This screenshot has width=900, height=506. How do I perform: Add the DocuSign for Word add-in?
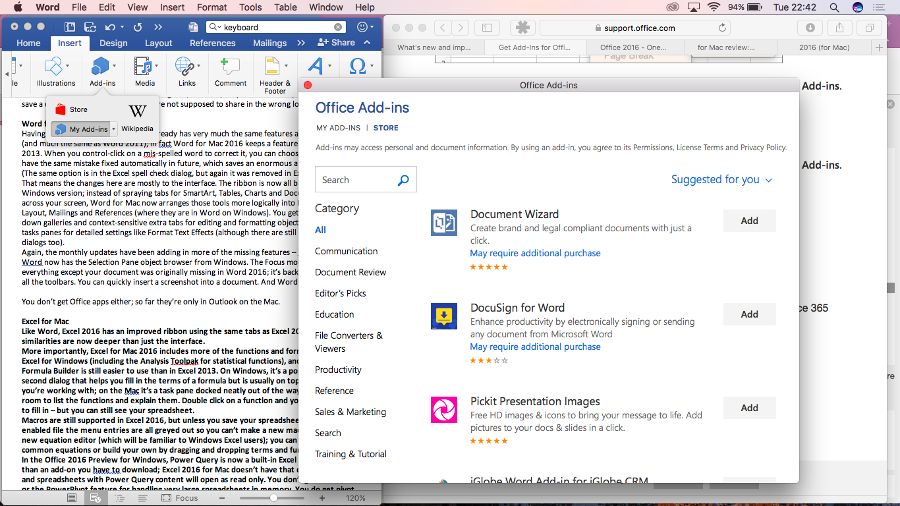[749, 314]
